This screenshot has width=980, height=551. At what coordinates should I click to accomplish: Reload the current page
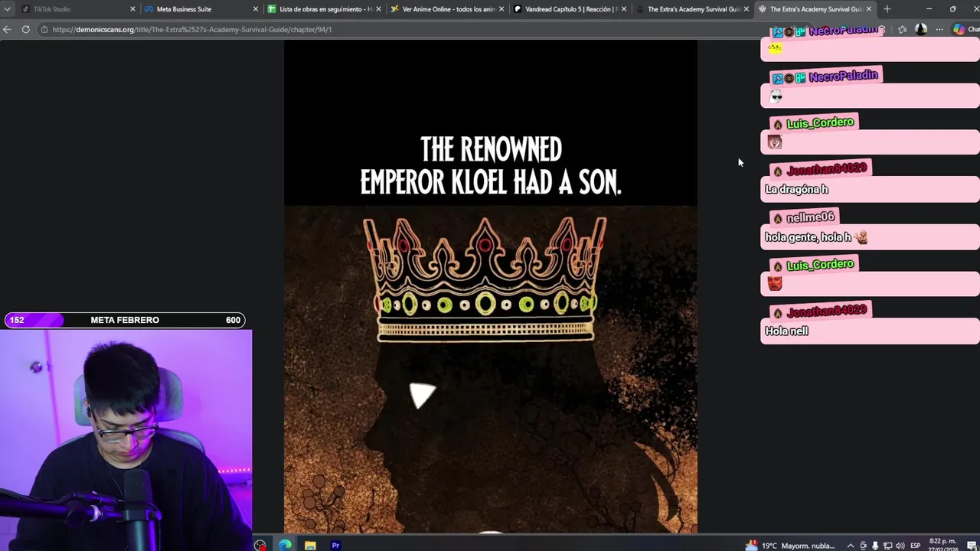point(25,29)
